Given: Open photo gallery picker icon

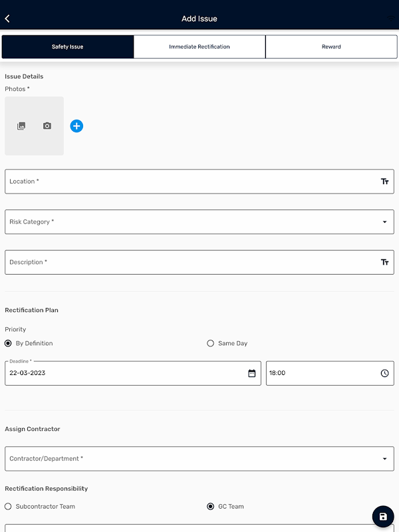Looking at the screenshot, I should pos(21,126).
